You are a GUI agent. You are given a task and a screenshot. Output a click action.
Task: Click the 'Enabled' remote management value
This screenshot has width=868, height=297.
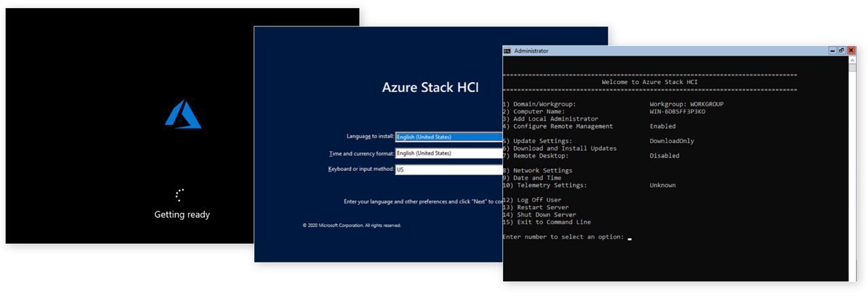pyautogui.click(x=663, y=126)
